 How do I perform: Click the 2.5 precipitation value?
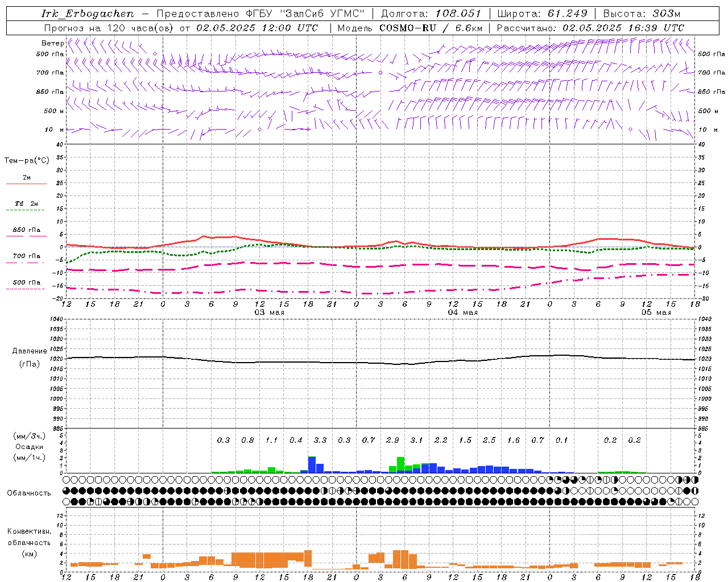pos(489,440)
